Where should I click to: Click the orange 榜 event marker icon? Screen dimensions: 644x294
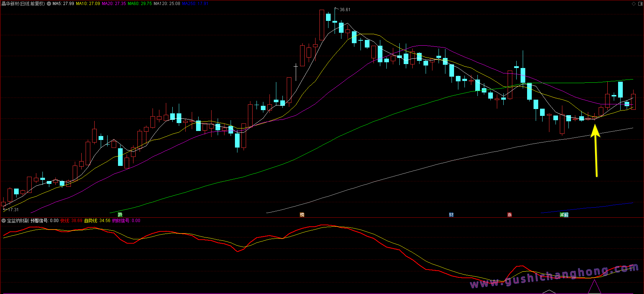302,215
